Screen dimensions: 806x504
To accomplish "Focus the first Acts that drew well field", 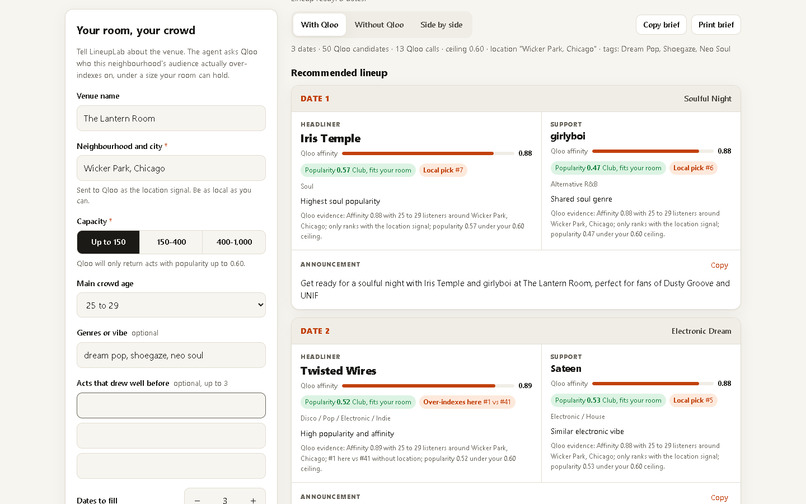I will coord(171,405).
